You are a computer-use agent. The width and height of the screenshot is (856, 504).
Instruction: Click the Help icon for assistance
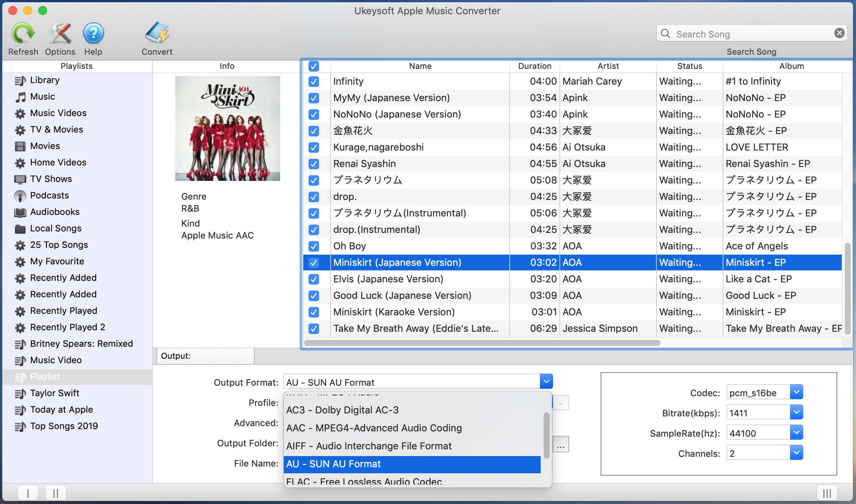(x=93, y=37)
